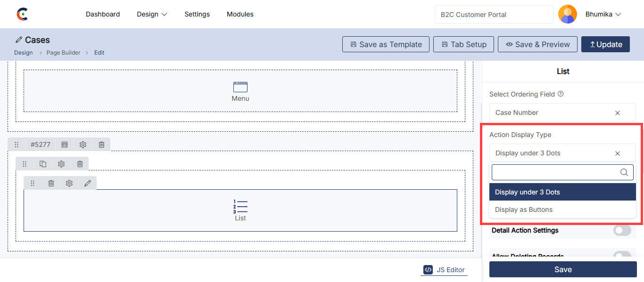Open the B2C Customer Portal selector

pyautogui.click(x=494, y=15)
